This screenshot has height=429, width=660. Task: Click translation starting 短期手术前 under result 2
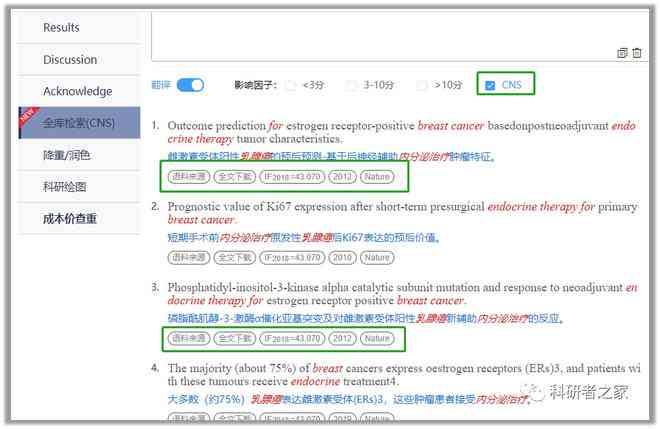[x=304, y=238]
